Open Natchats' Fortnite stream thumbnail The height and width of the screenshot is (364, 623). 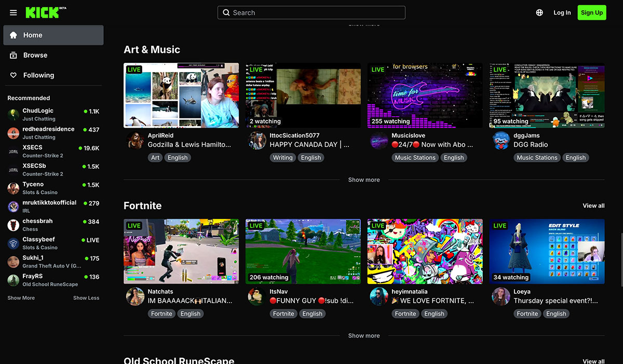181,251
